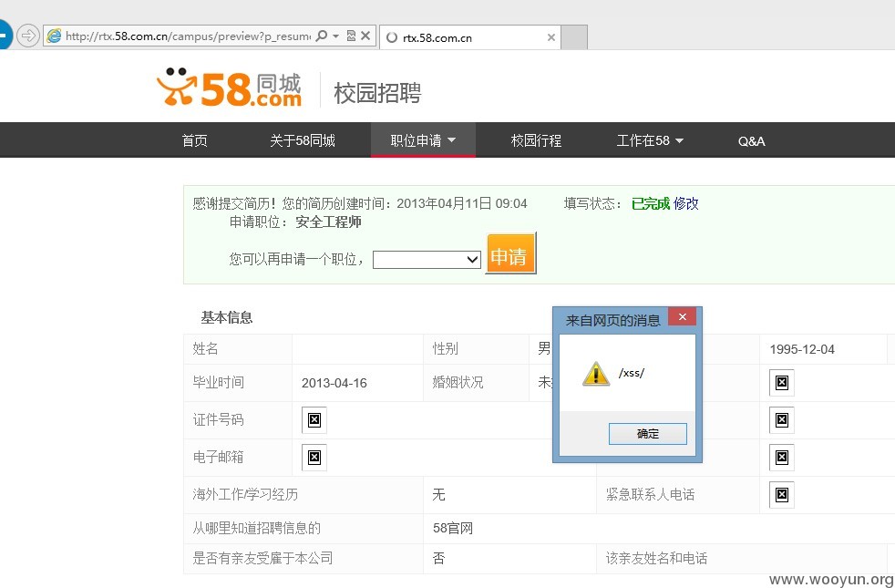Image resolution: width=895 pixels, height=588 pixels.
Task: Click the 该亲友姓名和电话 label
Action: click(x=656, y=558)
